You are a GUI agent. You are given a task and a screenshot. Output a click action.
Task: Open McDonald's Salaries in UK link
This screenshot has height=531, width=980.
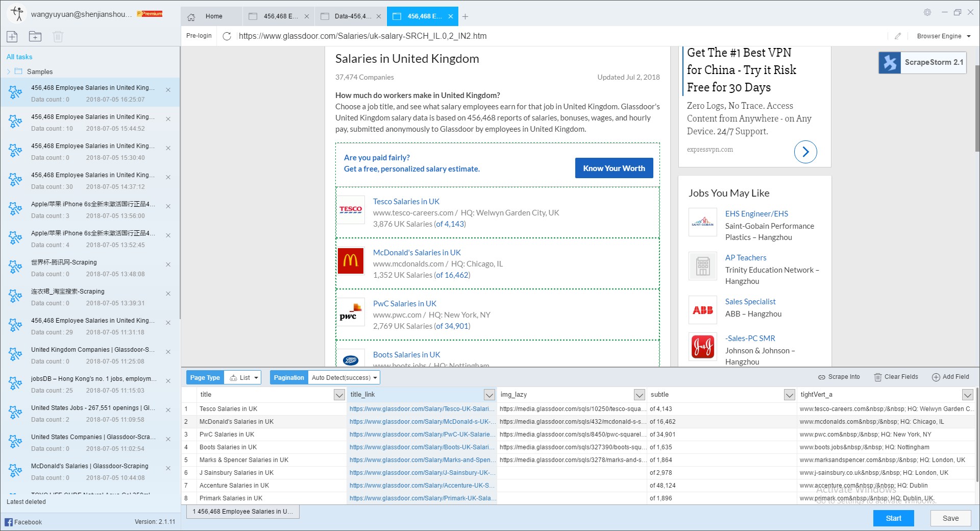click(417, 253)
